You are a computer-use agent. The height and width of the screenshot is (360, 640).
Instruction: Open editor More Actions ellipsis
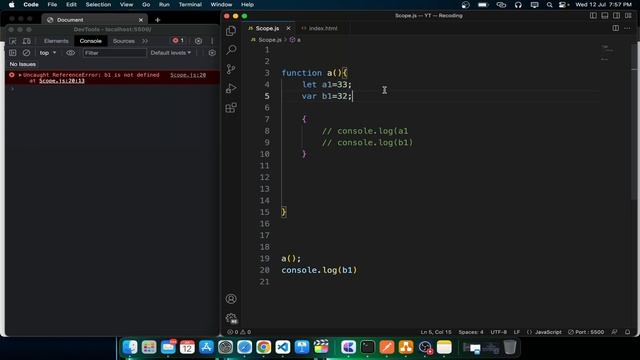(x=627, y=28)
